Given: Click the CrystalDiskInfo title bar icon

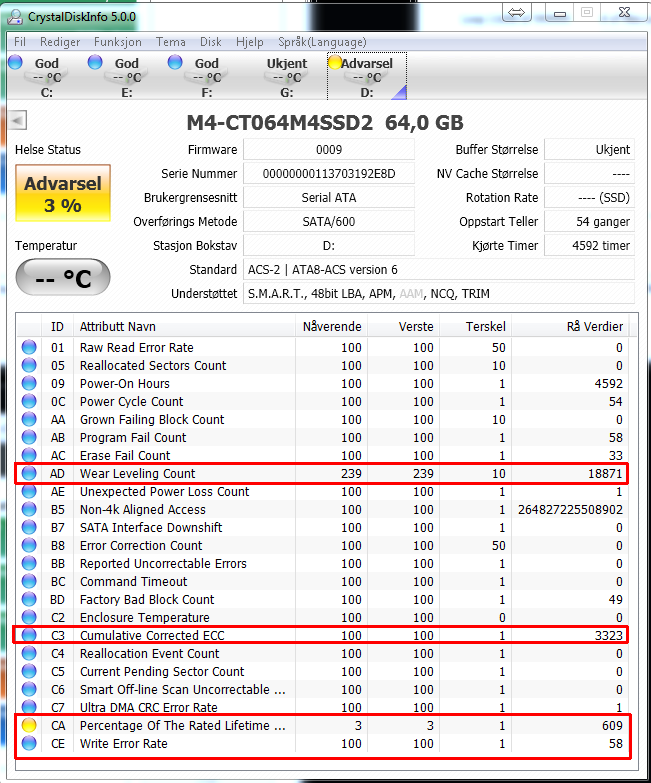Looking at the screenshot, I should tap(16, 17).
